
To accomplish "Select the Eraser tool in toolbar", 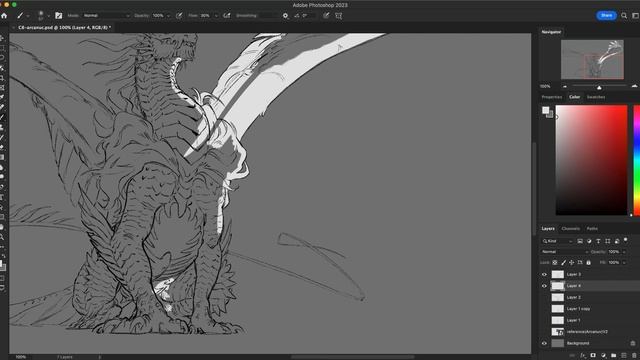I will coord(2,147).
